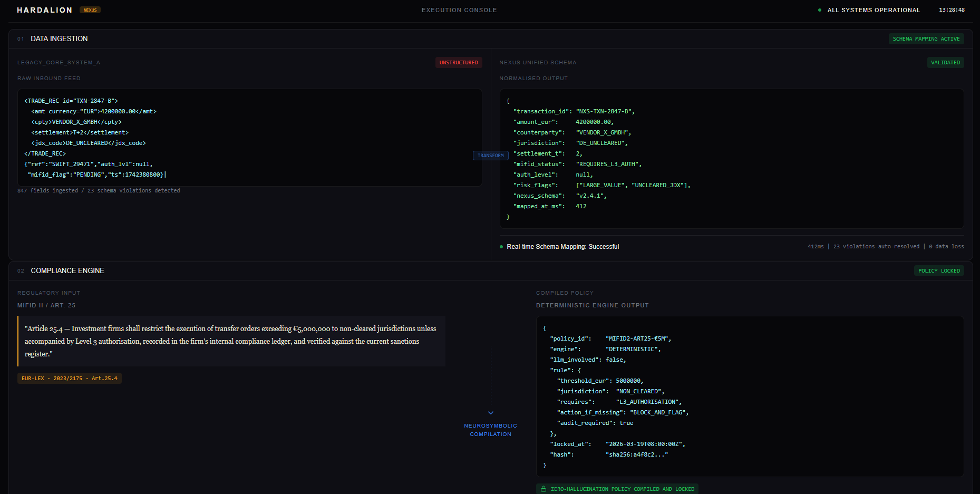Click the MIFID II / ART. 25 heading
The height and width of the screenshot is (494, 980).
tap(46, 306)
